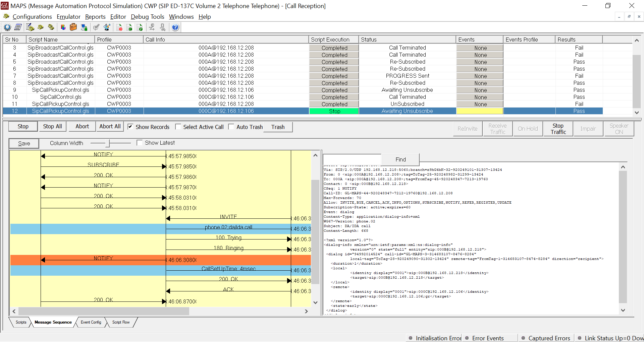Open the Debug Tools menu
Viewport: 644px width, 343px height.
point(148,17)
